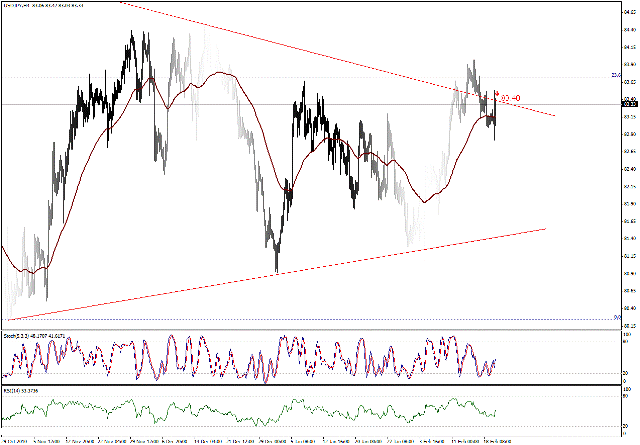Click the lowest candle touching lower trendline

[x=276, y=268]
